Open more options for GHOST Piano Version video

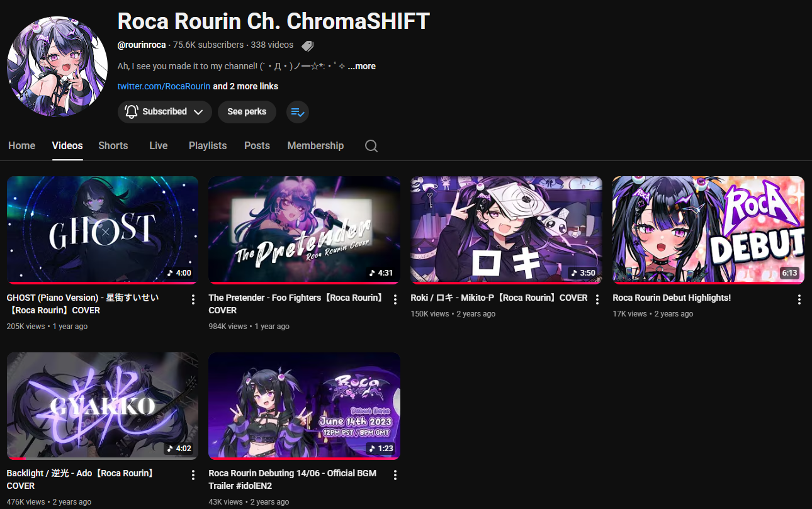pos(193,299)
